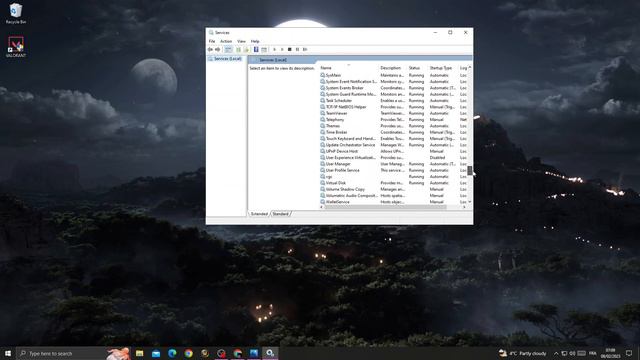Image resolution: width=640 pixels, height=360 pixels.
Task: Select the Telephony service row
Action: click(x=393, y=120)
